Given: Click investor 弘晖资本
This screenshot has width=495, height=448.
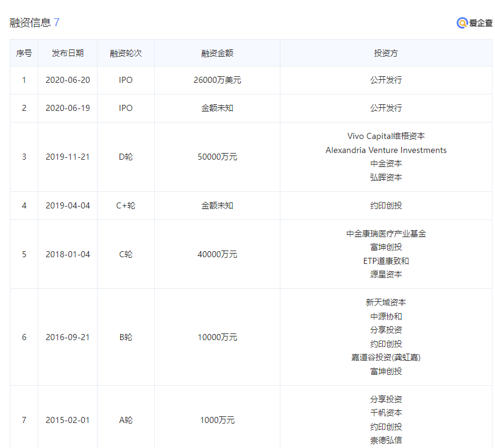Looking at the screenshot, I should (386, 177).
